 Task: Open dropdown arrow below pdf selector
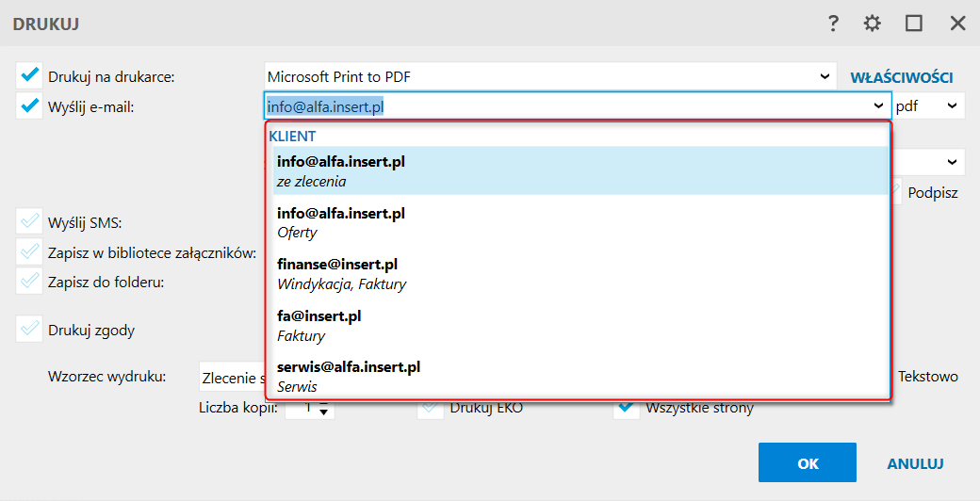pyautogui.click(x=952, y=162)
